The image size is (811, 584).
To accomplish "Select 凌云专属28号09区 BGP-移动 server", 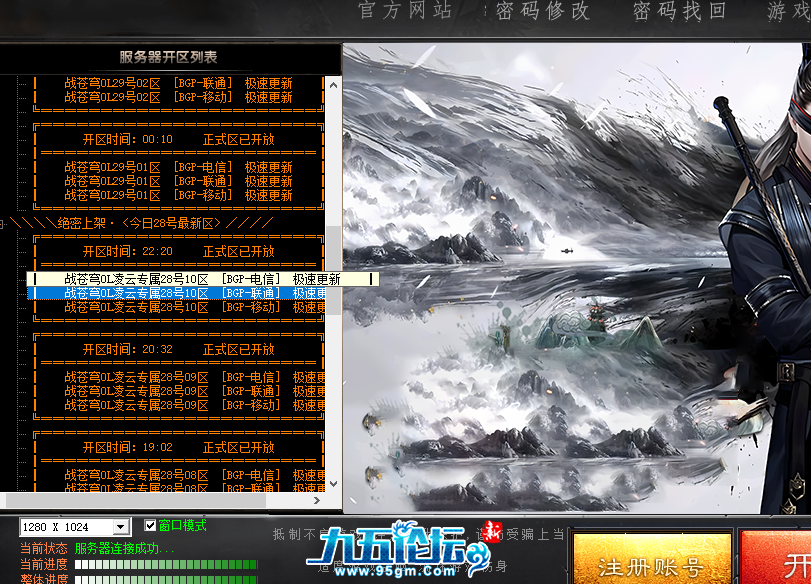I will (194, 406).
